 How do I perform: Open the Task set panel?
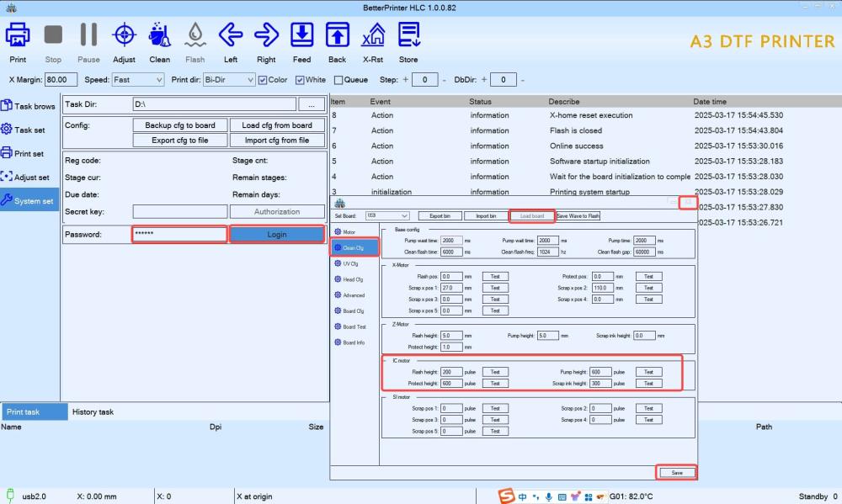click(29, 130)
